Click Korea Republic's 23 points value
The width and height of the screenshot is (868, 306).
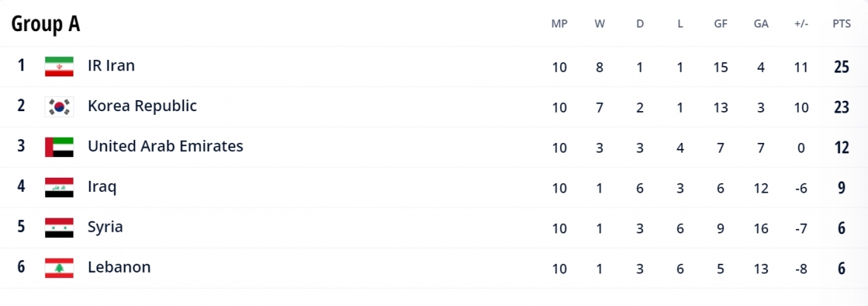[x=841, y=107]
